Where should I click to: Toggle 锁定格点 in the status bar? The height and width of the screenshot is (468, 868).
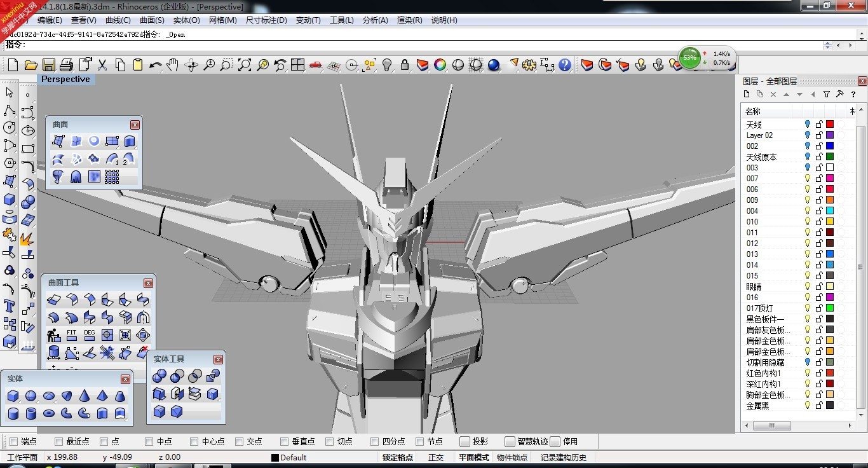(x=398, y=457)
